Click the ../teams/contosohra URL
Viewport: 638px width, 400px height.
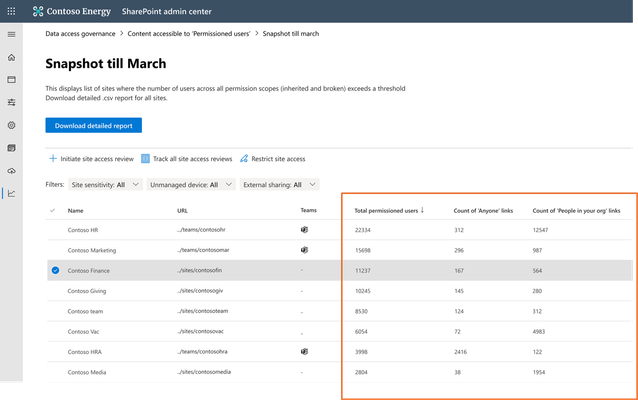pyautogui.click(x=202, y=352)
